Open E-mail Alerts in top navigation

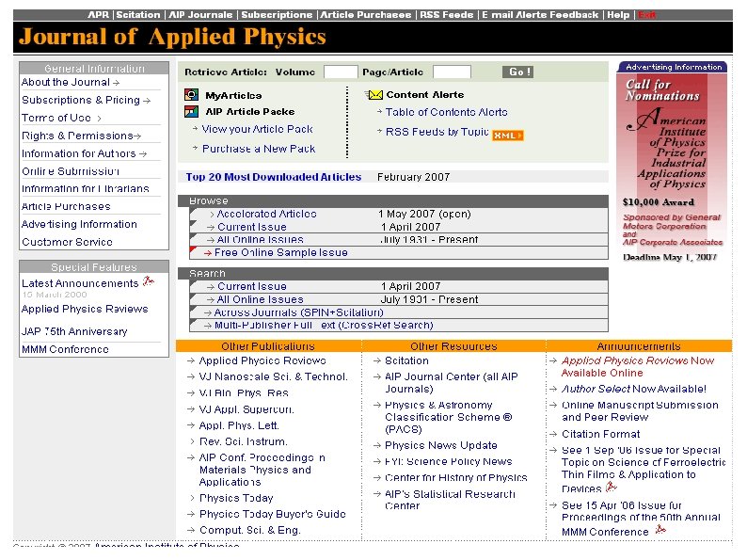point(514,15)
